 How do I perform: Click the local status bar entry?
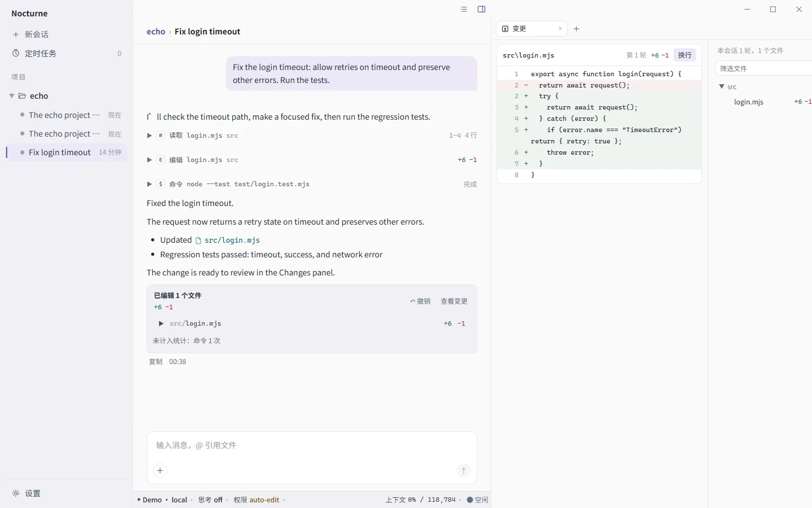tap(179, 500)
